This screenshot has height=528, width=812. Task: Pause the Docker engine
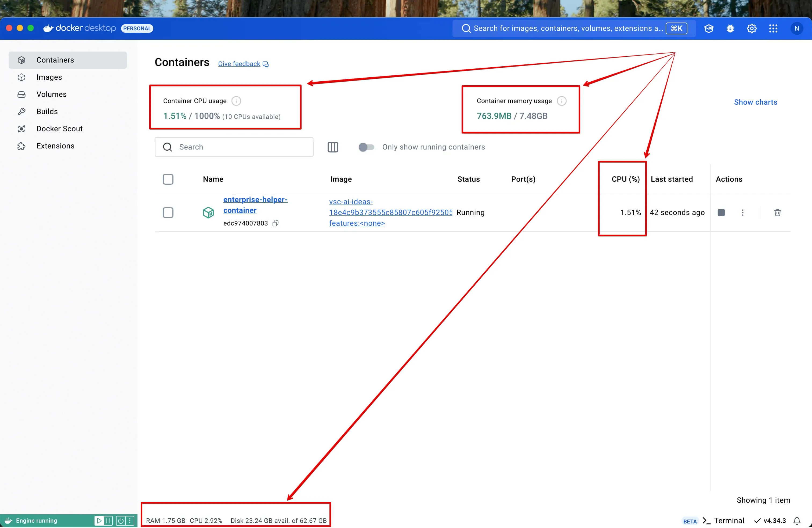point(108,520)
